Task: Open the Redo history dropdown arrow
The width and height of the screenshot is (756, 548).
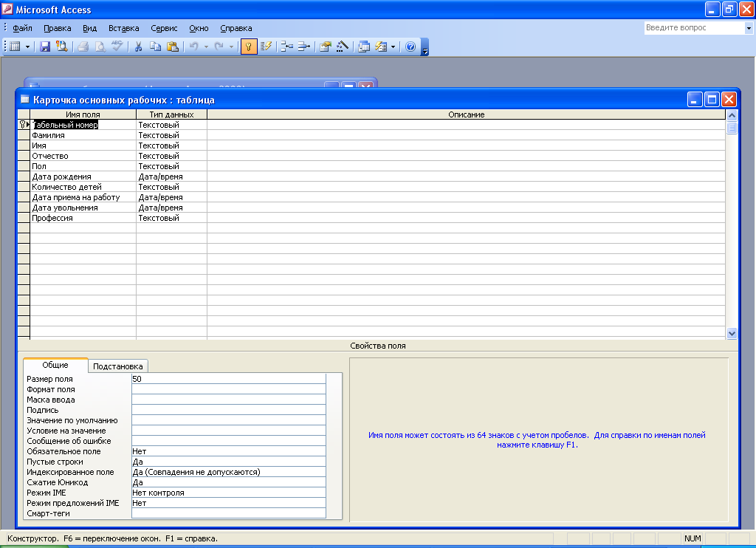Action: point(231,47)
